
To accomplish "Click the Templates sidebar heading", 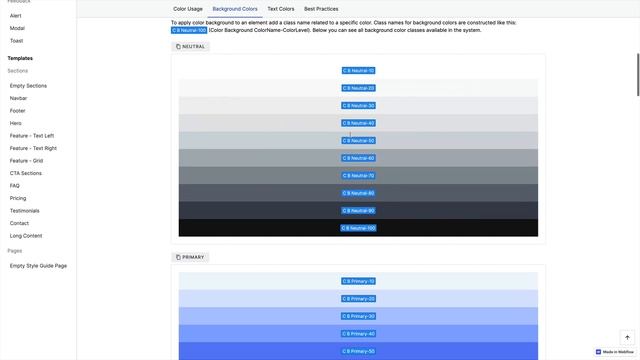I will 20,58.
